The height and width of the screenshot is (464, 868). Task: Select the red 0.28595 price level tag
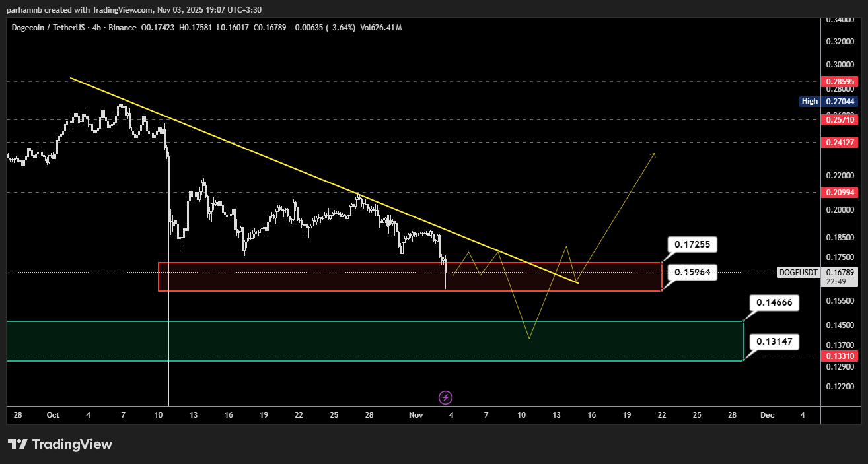(839, 82)
